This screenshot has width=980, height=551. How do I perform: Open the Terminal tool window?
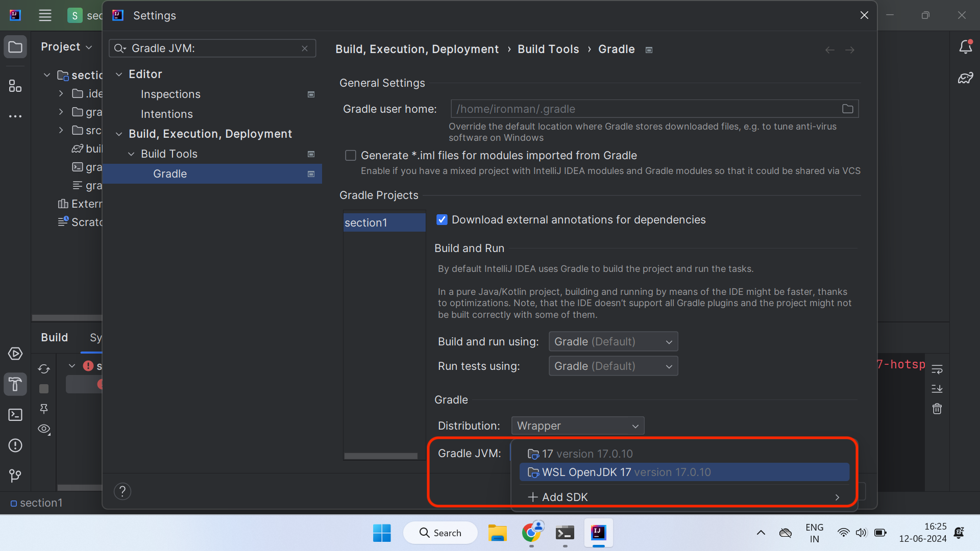pos(15,415)
